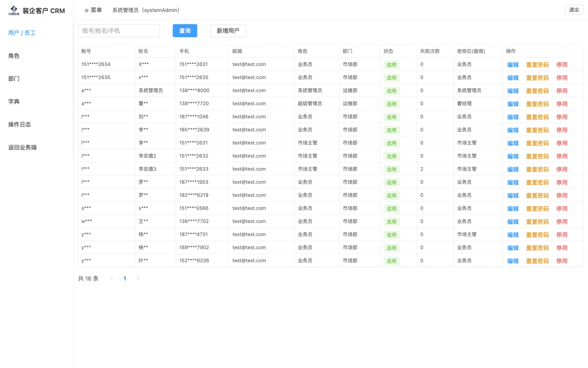
Task: Click the 退出 button
Action: 574,10
